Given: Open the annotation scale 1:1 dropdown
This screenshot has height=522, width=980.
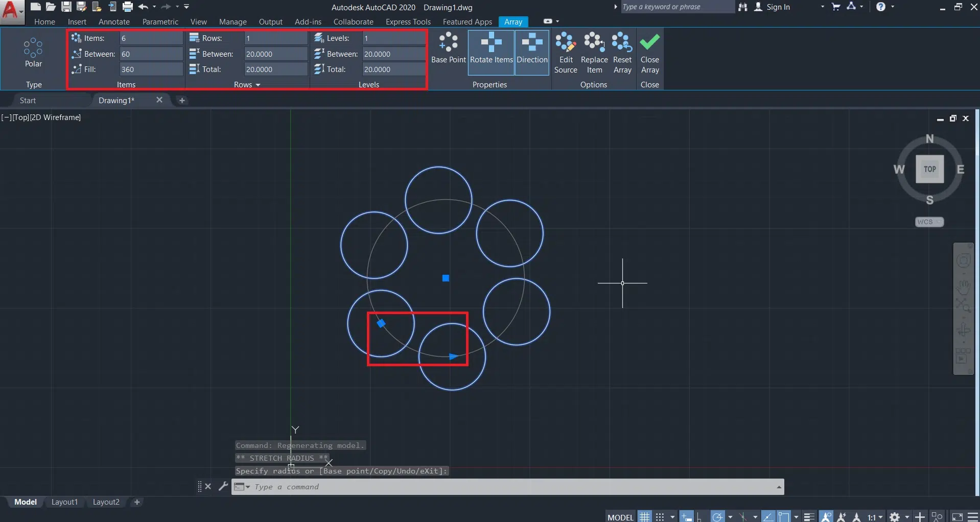Looking at the screenshot, I should tap(875, 517).
